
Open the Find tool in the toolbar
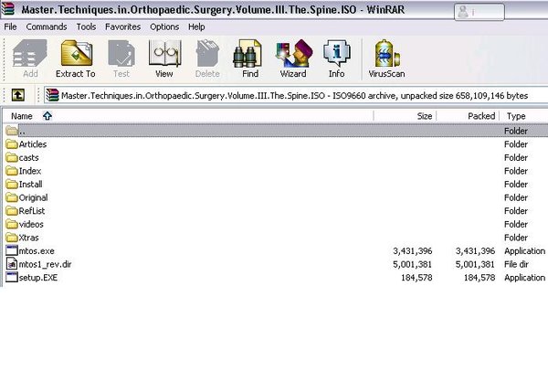click(249, 59)
